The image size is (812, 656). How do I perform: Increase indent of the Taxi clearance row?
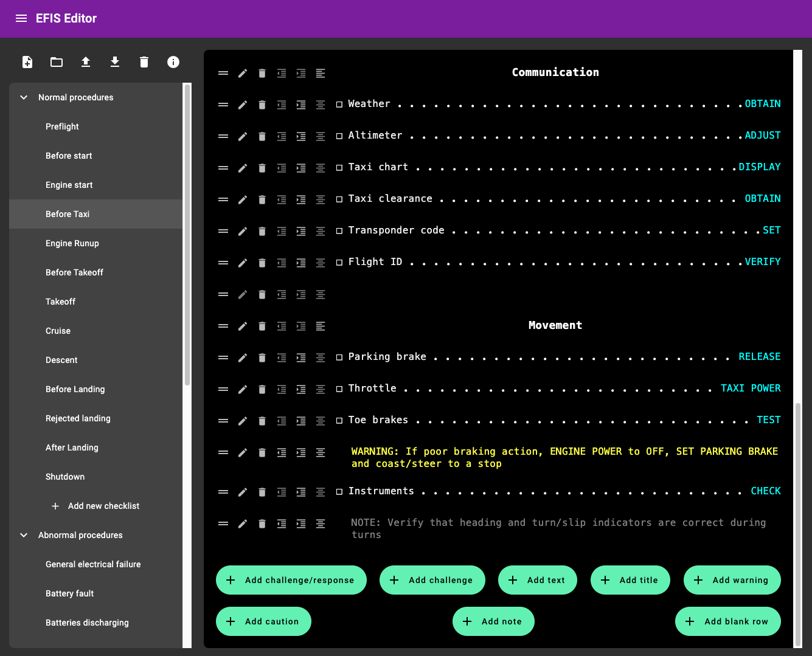click(301, 199)
